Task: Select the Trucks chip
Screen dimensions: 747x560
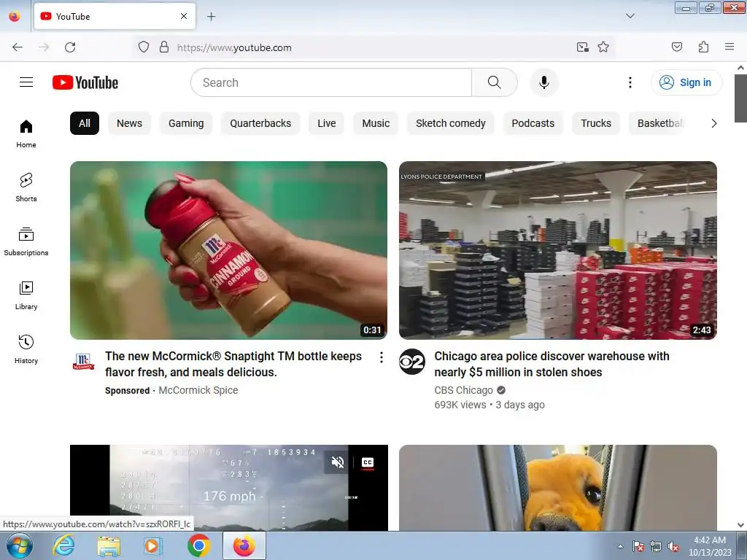Action: pos(595,123)
